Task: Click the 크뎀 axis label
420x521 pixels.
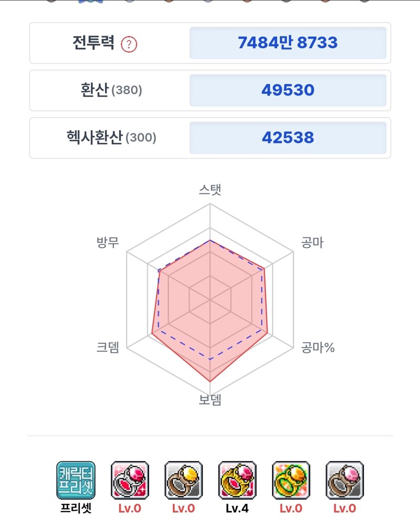Action: pyautogui.click(x=108, y=347)
